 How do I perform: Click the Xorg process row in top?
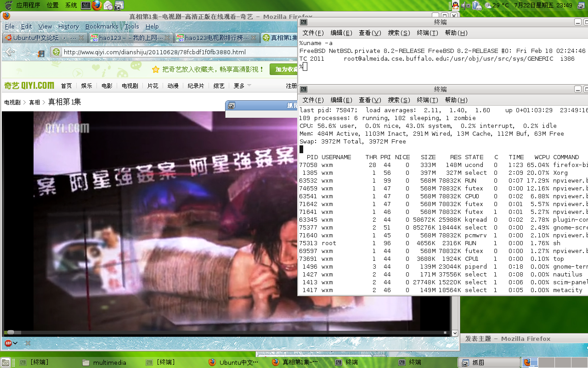click(443, 172)
